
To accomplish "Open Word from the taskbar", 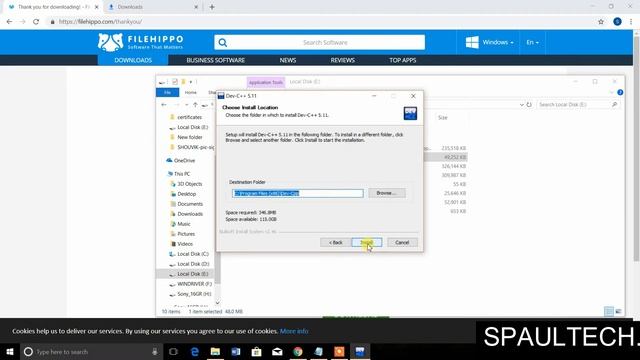I will coord(236,351).
